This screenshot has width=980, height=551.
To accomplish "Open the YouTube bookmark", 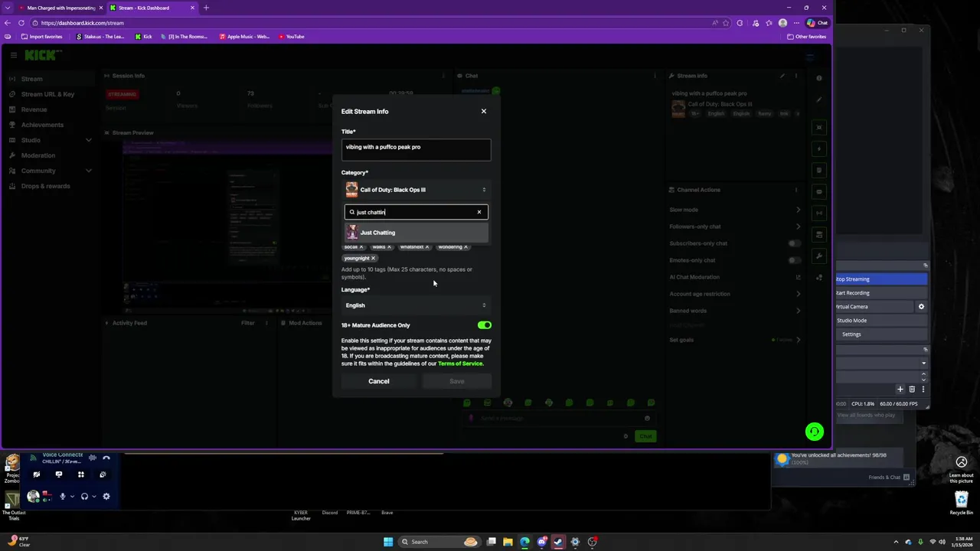I will [x=291, y=37].
